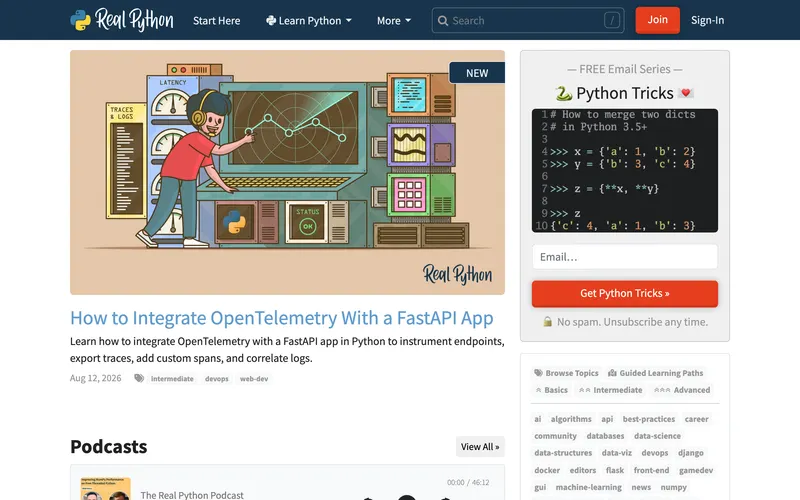Screen dimensions: 800x500
Task: Click the Aug 12, 2026 article date
Action: 95,378
